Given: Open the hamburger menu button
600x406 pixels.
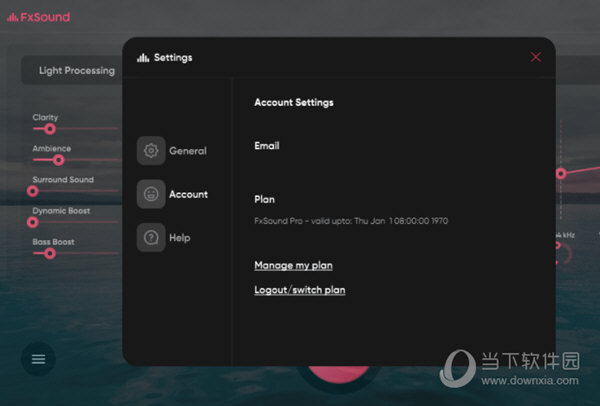Looking at the screenshot, I should click(x=38, y=359).
